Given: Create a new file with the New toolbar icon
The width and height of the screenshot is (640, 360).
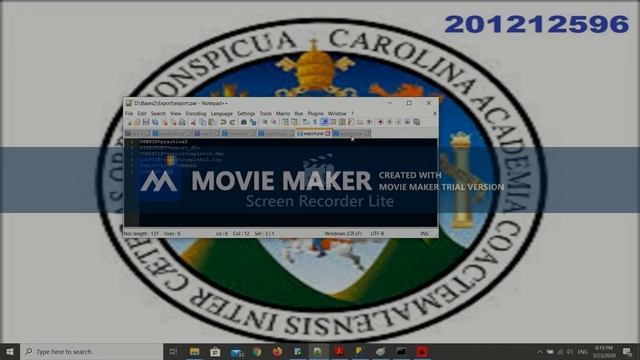Looking at the screenshot, I should pos(129,122).
